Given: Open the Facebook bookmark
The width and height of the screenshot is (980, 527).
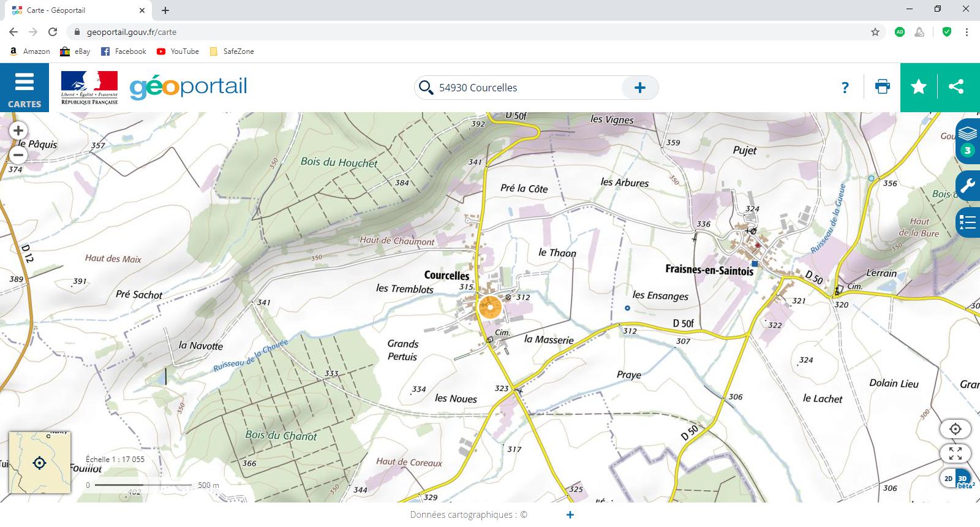Looking at the screenshot, I should tap(123, 51).
